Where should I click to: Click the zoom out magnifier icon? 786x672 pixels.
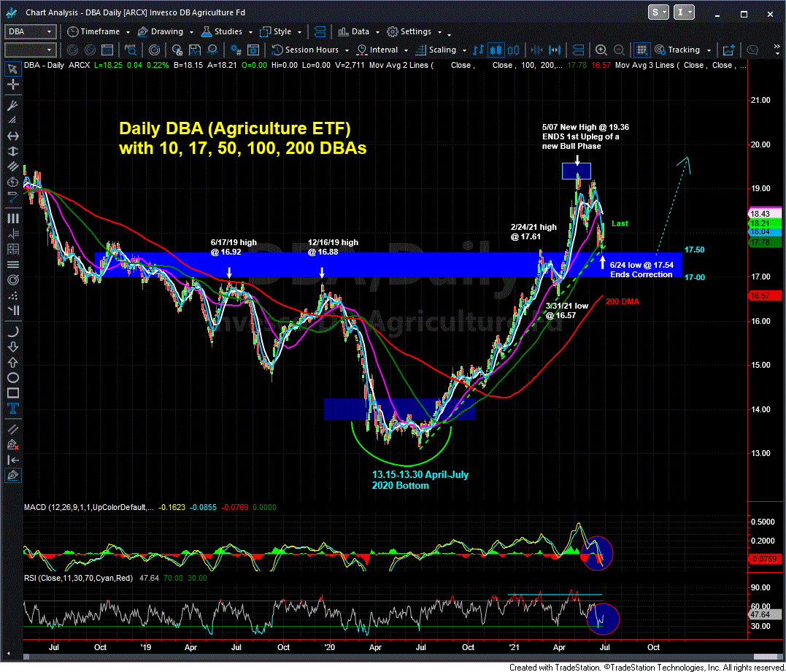coord(619,50)
